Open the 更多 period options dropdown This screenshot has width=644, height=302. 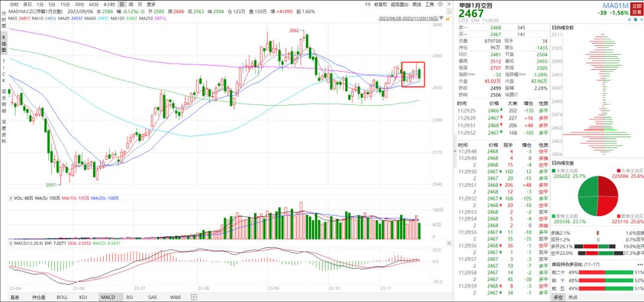151,4
